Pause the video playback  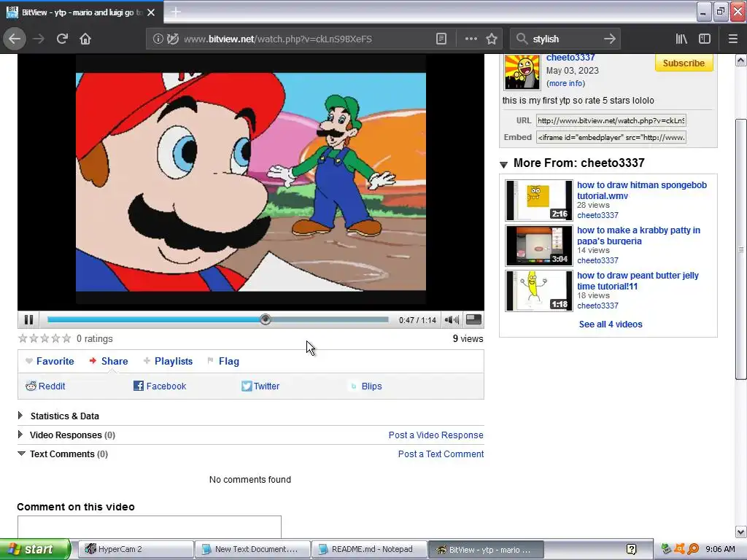[x=28, y=319]
